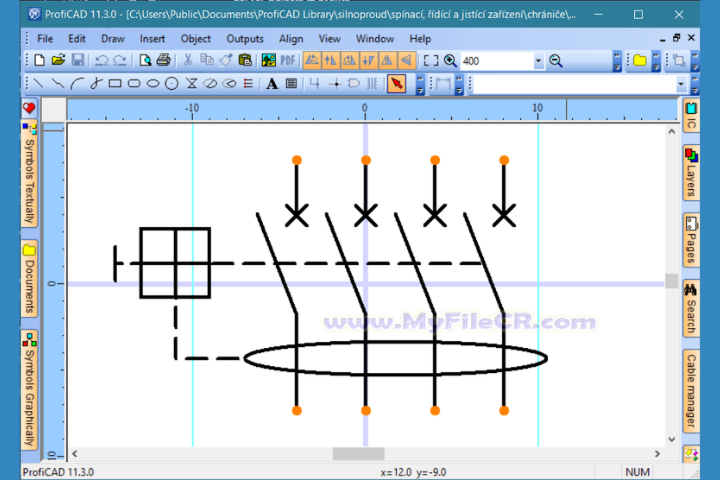Select the hourglass polygon shape tool
This screenshot has height=480, width=720.
tap(191, 84)
